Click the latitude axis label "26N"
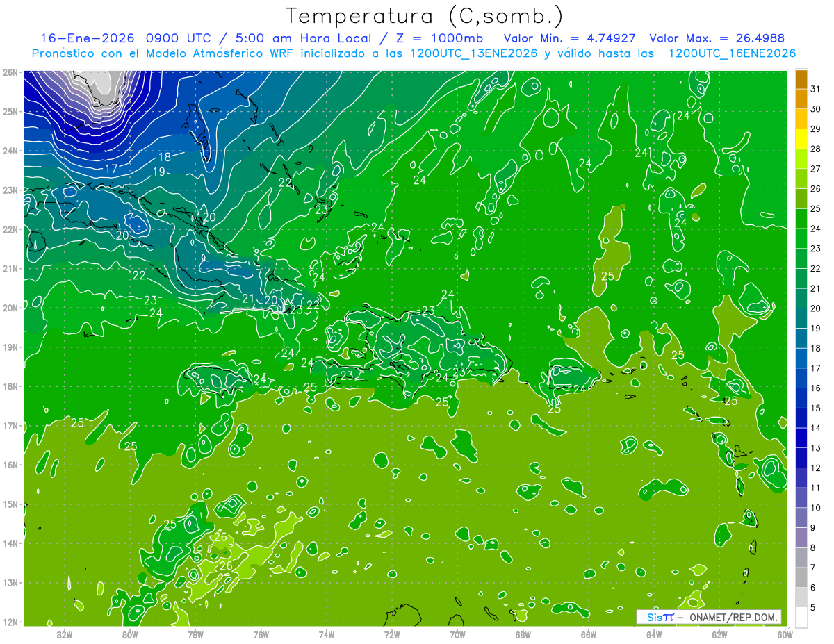Viewport: 834px width, 644px height. 10,72
